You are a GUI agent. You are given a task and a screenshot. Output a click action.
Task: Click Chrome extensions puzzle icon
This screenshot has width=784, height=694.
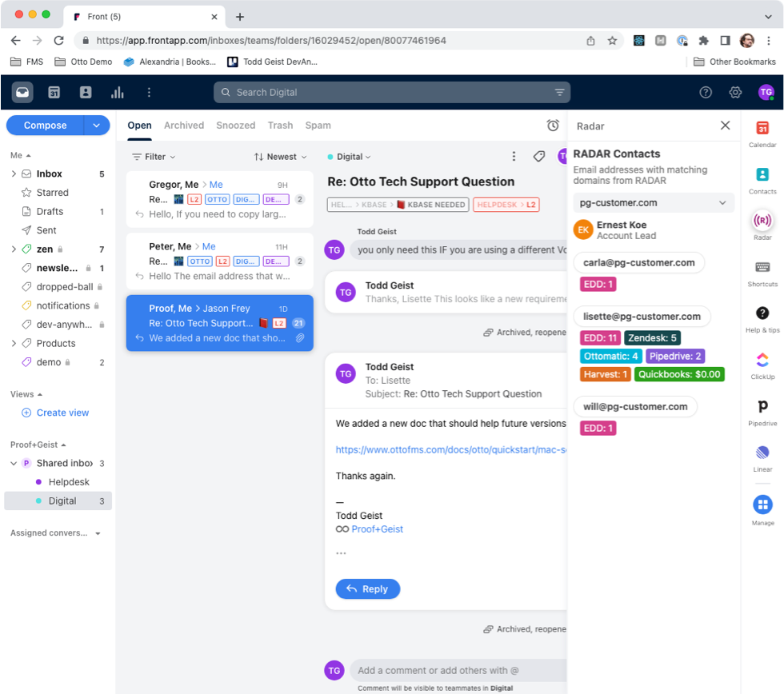(703, 41)
